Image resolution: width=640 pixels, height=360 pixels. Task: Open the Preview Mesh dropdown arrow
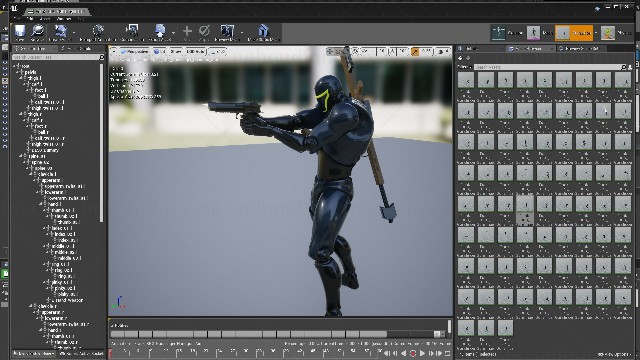241,32
